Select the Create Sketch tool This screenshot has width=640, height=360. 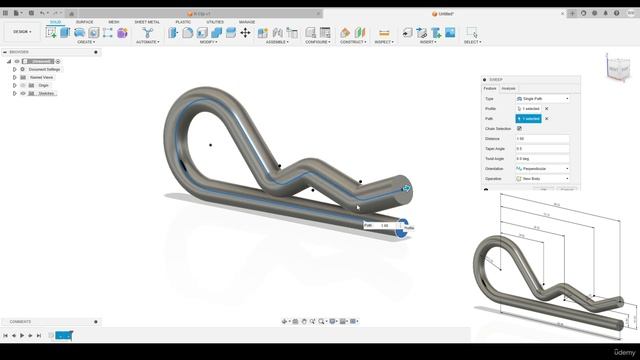pyautogui.click(x=51, y=33)
